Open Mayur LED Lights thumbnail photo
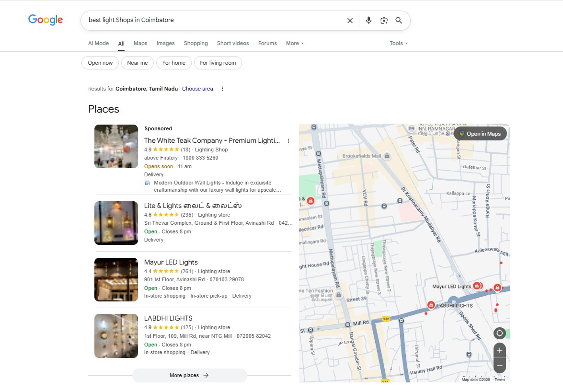Viewport: 563px width, 392px height. tap(116, 279)
